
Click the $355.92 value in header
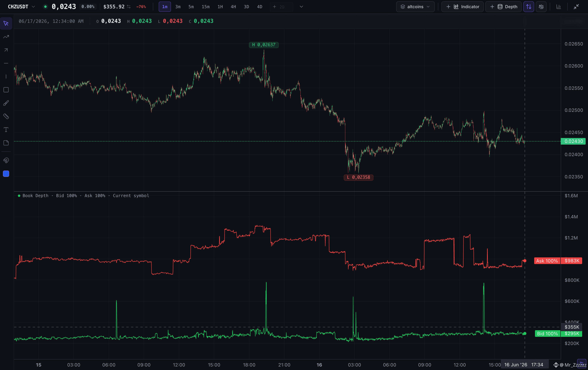pos(114,7)
